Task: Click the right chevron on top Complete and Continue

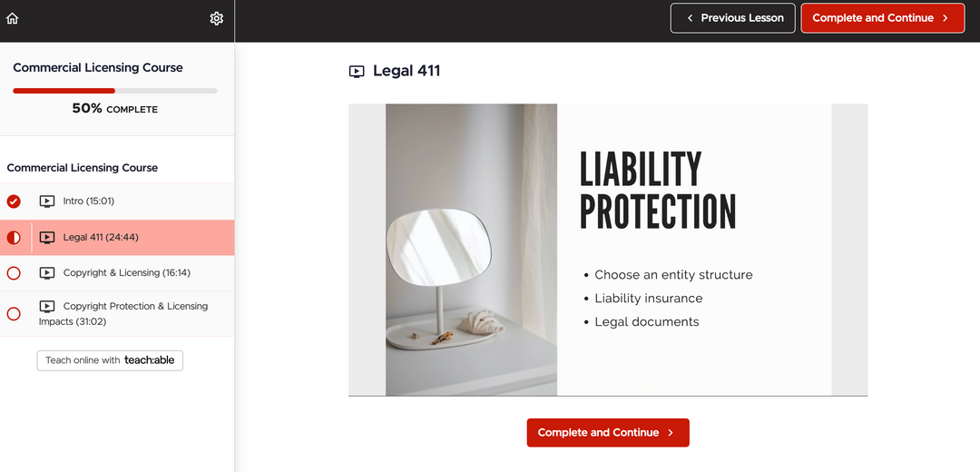Action: [946, 18]
